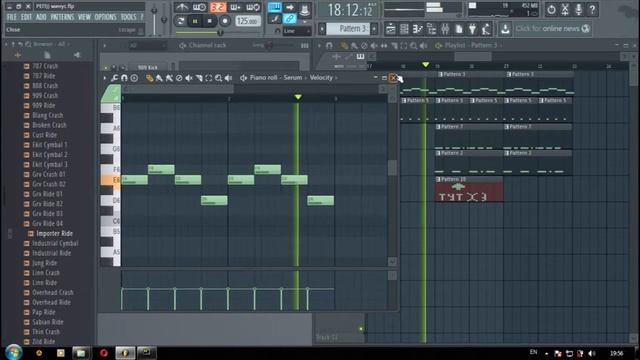Click the online news bar
This screenshot has height=360, width=640.
[x=553, y=29]
